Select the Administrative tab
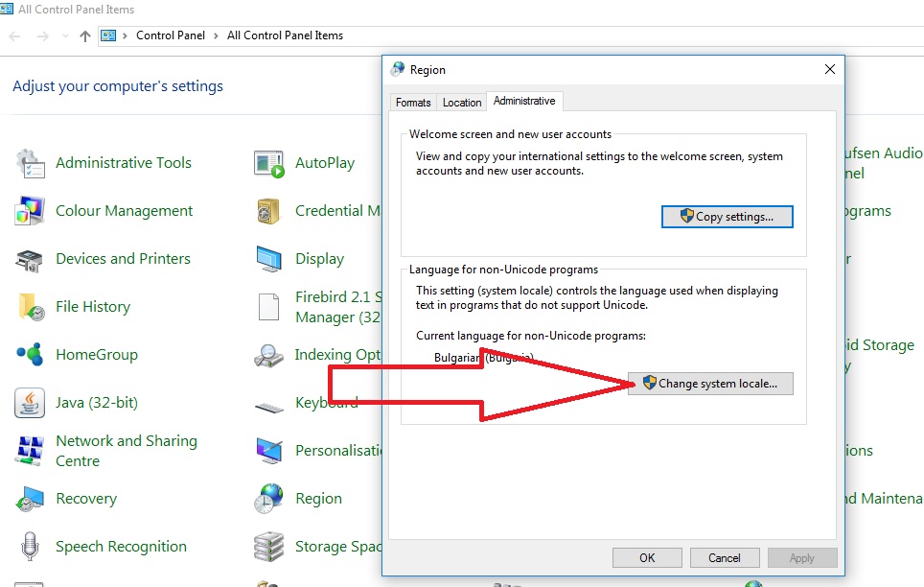The height and width of the screenshot is (587, 924). point(523,102)
